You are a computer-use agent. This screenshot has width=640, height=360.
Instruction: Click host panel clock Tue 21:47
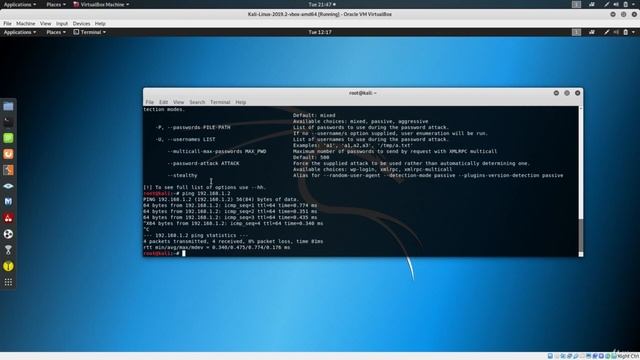pyautogui.click(x=322, y=4)
